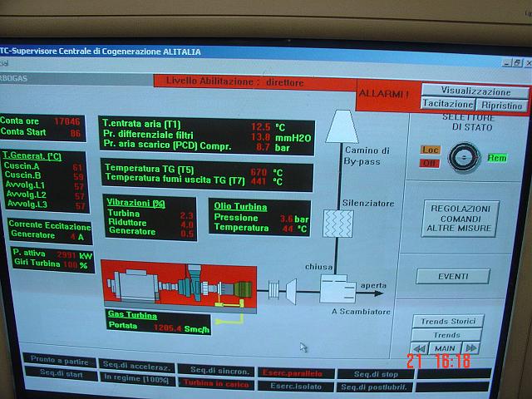532x399 pixels.
Task: Click the diverter damper box symbol
Action: tap(337, 288)
